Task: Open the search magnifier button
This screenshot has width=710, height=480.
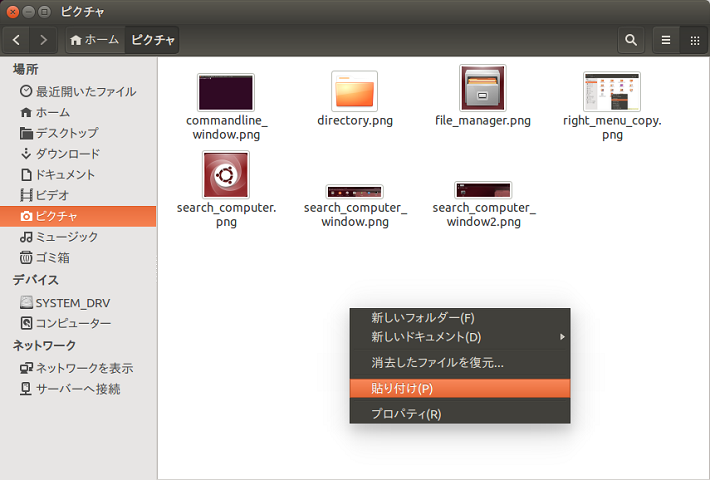Action: point(631,40)
